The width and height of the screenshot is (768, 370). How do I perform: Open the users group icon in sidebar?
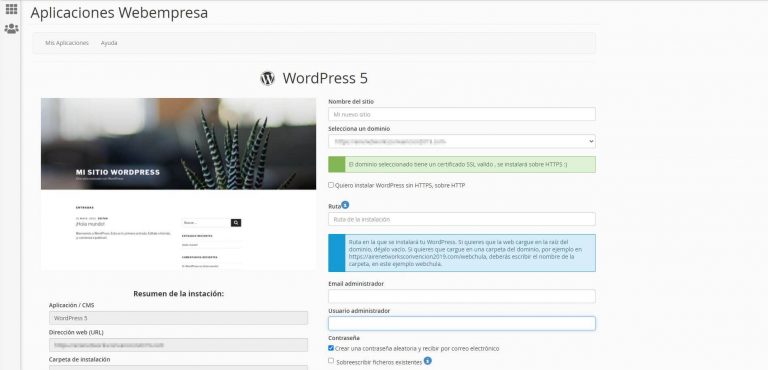(11, 28)
